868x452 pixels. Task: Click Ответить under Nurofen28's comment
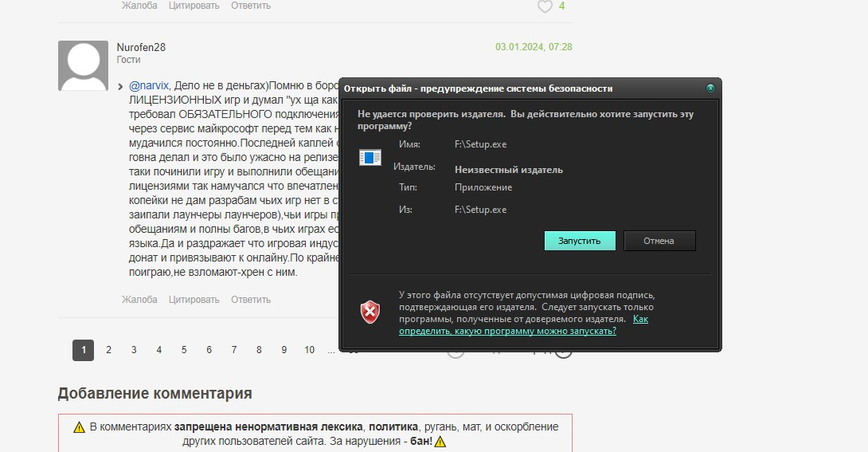coord(251,300)
